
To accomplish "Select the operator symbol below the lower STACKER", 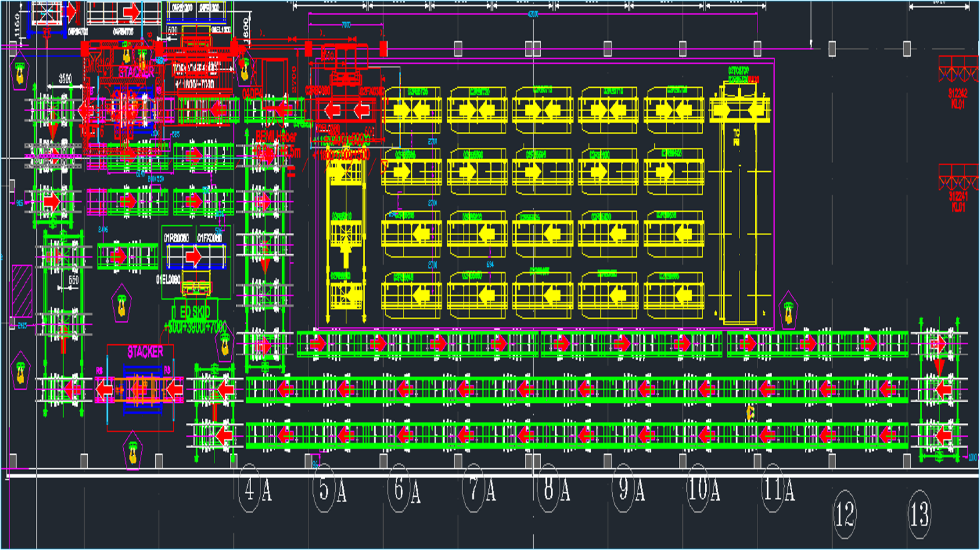I will [x=133, y=451].
